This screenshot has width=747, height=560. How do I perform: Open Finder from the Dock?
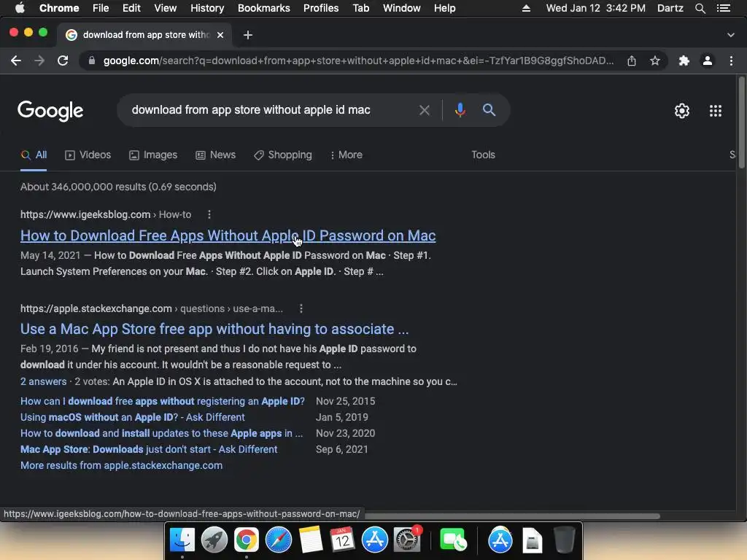(182, 540)
